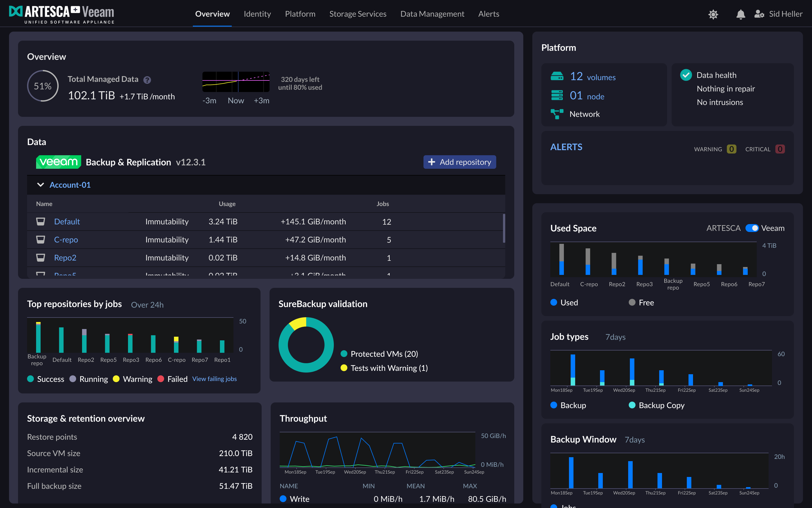812x508 pixels.
Task: Collapse the Account-01 section chevron
Action: tap(40, 185)
